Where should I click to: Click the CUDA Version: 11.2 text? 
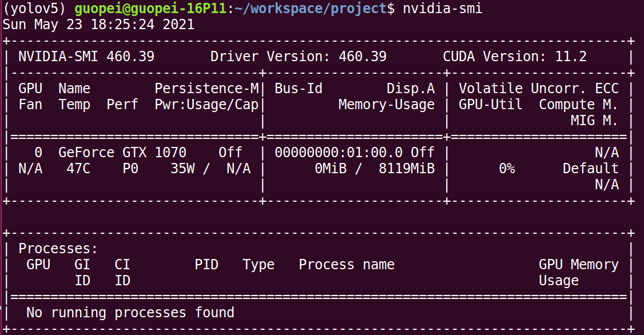point(515,56)
